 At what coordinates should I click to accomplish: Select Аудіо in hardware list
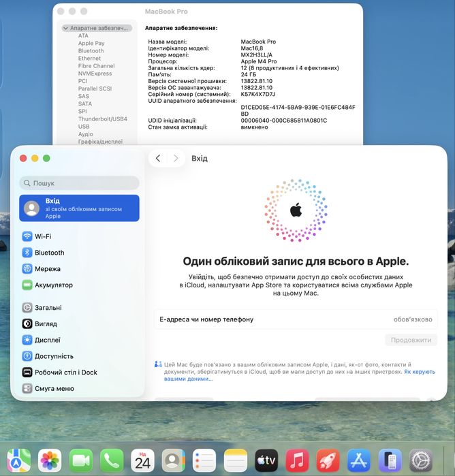click(85, 134)
